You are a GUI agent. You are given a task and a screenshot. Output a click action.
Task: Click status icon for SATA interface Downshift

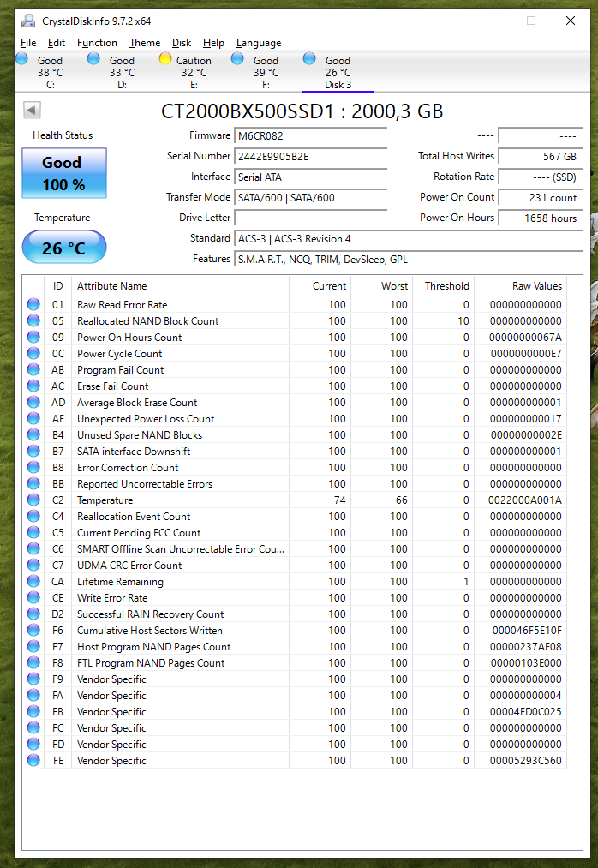(33, 452)
